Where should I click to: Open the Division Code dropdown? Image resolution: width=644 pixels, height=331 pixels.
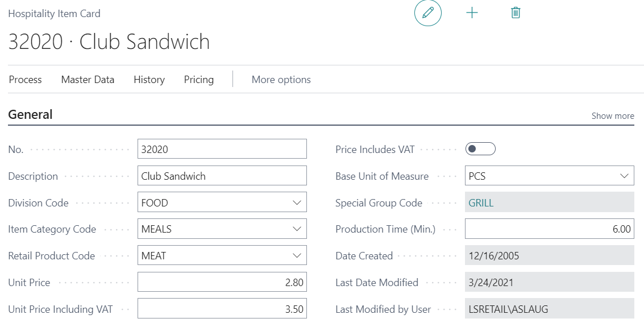pos(296,202)
